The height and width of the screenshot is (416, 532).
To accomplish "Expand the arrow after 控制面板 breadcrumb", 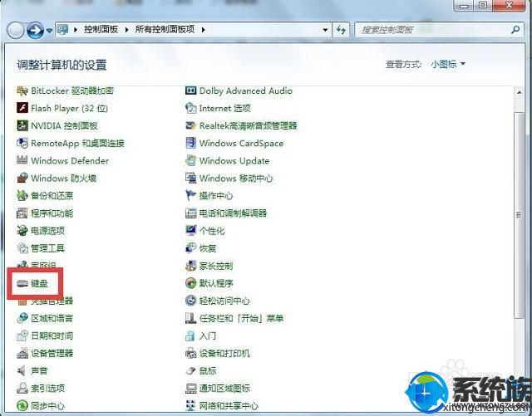I will (x=126, y=30).
